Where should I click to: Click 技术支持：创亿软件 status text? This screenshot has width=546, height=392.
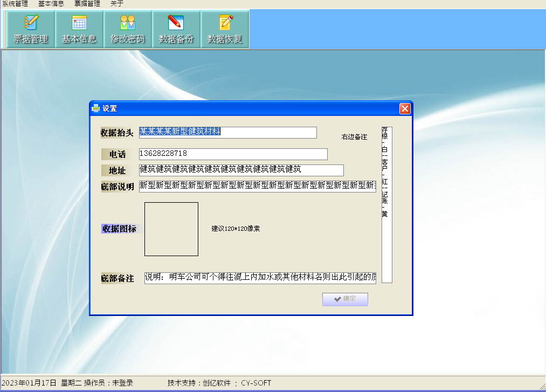pos(199,383)
